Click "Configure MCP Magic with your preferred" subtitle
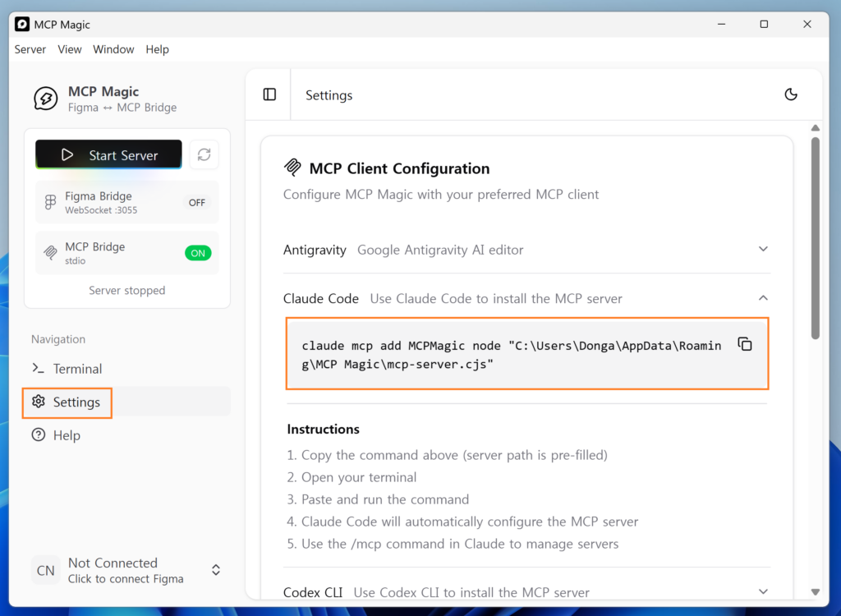The image size is (841, 616). coord(441,194)
